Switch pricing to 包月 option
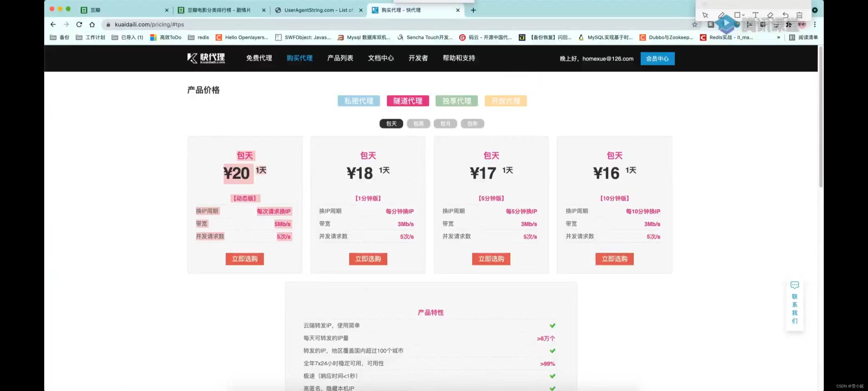 [445, 124]
